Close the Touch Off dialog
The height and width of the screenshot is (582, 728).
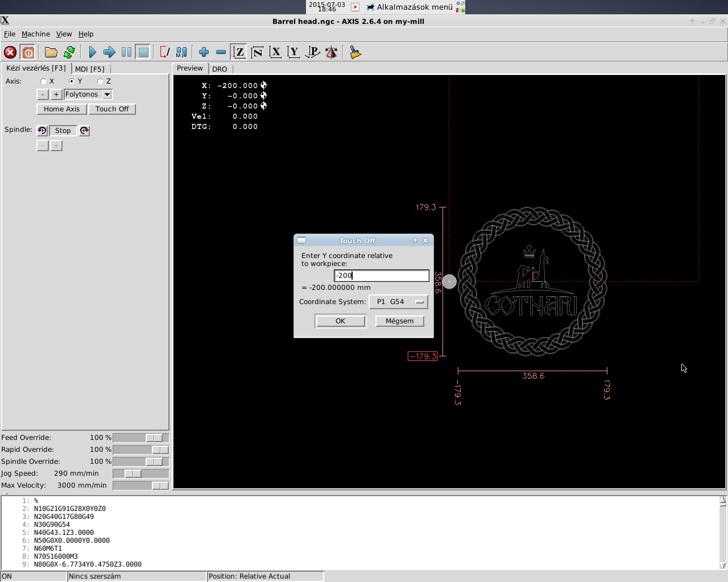tap(425, 240)
